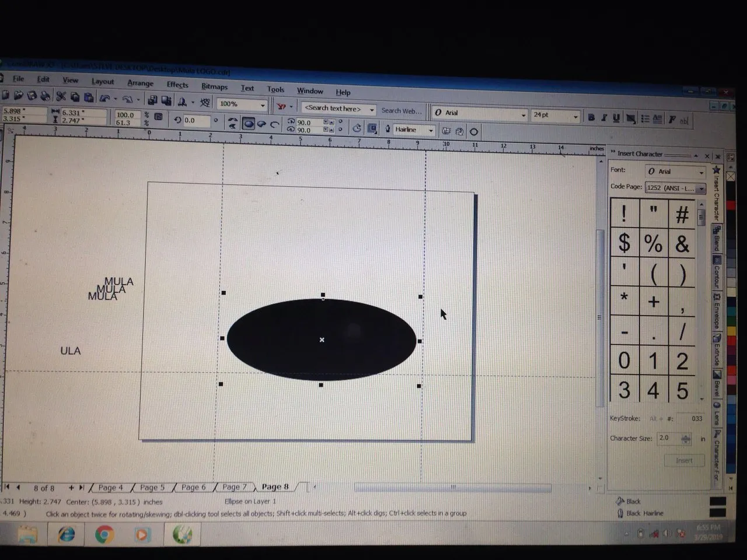Click the Cut scissors icon

click(61, 96)
